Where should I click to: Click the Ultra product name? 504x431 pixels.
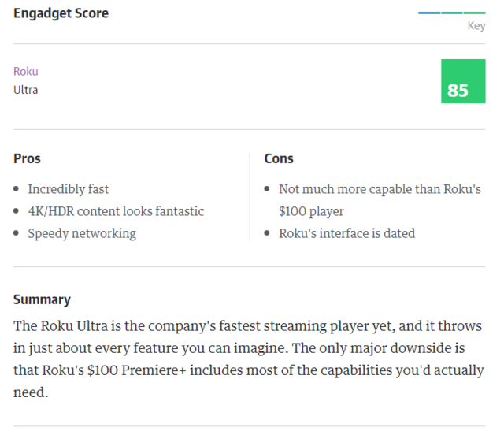(x=26, y=90)
